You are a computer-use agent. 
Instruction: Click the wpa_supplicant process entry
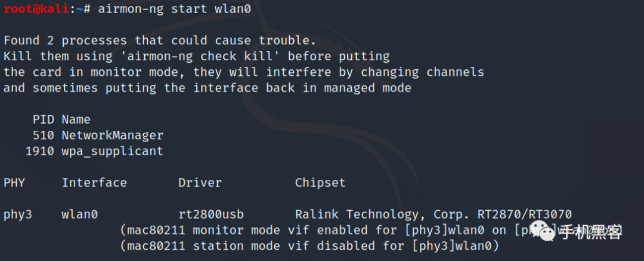point(113,151)
